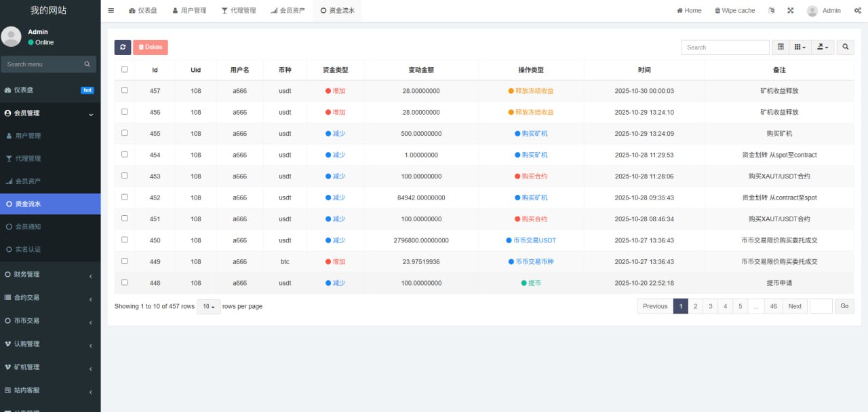Screen dimensions: 868x412
Task: Click the magnifier advanced search button
Action: pos(845,48)
